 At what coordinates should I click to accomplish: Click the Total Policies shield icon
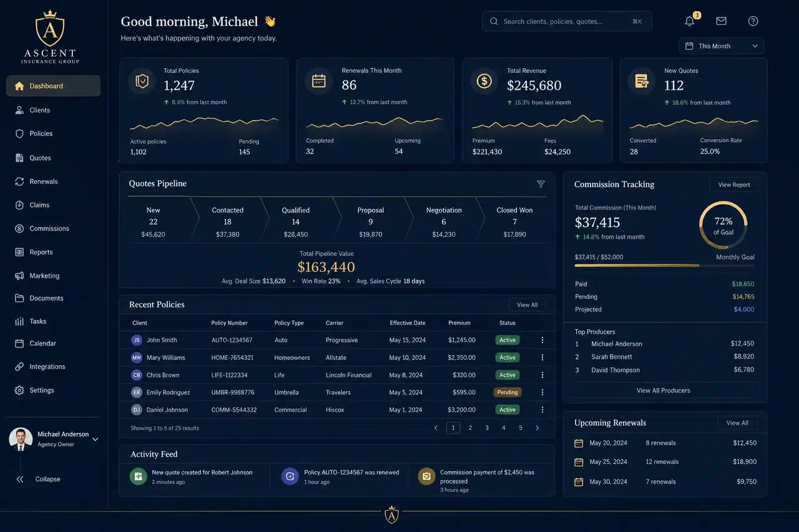tap(142, 81)
